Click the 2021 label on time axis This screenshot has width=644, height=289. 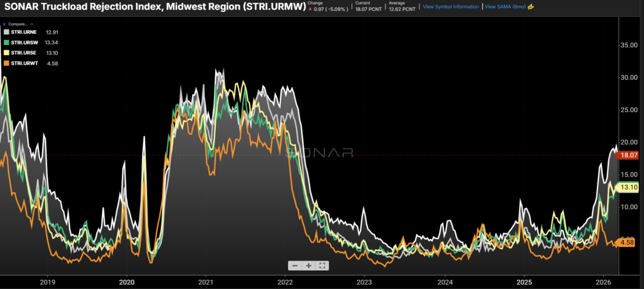click(206, 282)
